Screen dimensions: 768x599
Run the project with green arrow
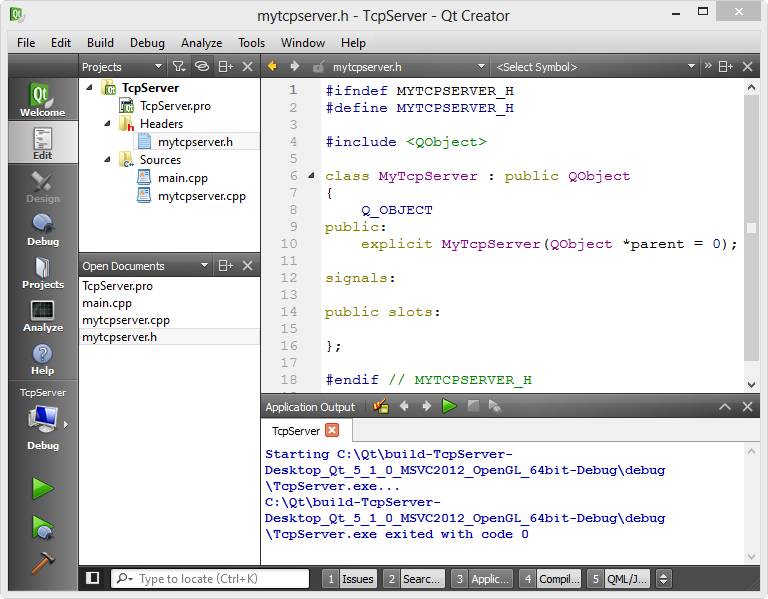click(43, 488)
